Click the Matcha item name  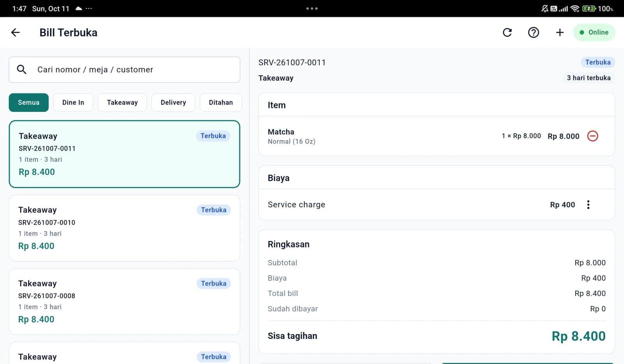click(x=281, y=132)
